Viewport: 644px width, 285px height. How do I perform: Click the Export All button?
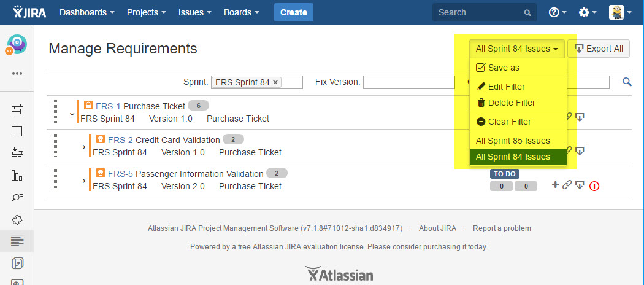pos(598,49)
